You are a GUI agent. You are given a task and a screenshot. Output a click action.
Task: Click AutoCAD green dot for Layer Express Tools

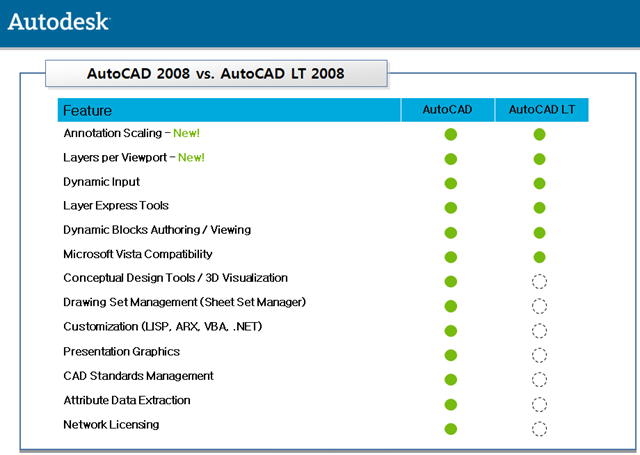click(451, 208)
